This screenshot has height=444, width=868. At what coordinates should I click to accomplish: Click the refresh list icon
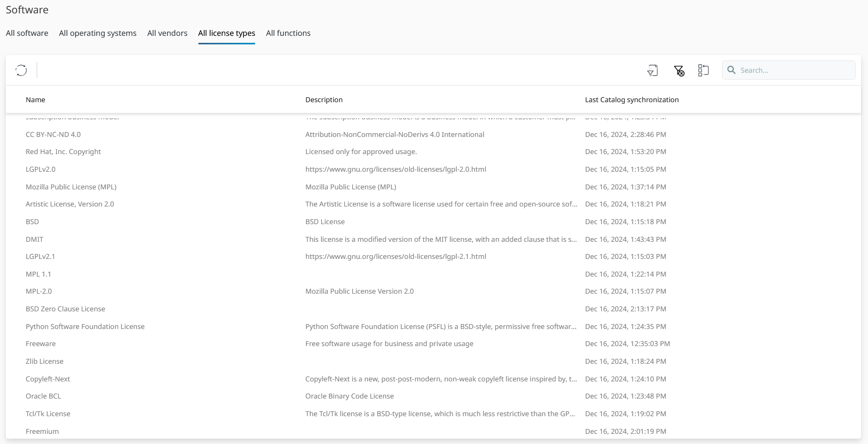21,70
